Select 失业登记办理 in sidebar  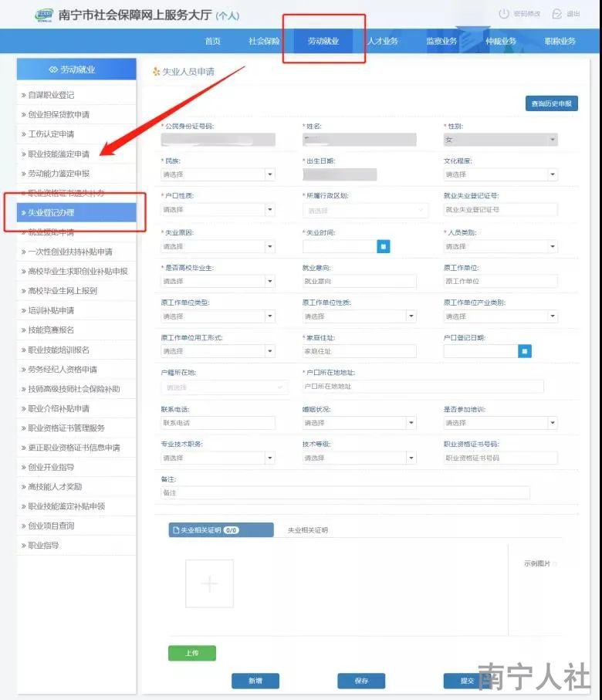pyautogui.click(x=76, y=212)
